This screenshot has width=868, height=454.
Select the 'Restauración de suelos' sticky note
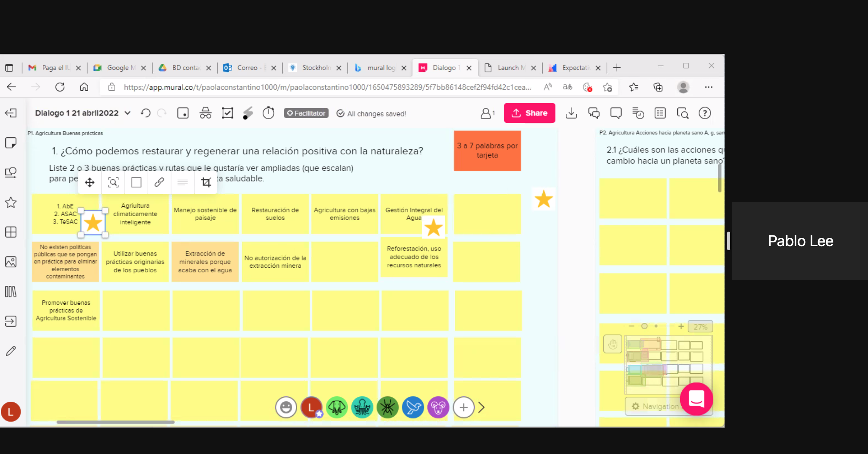275,214
